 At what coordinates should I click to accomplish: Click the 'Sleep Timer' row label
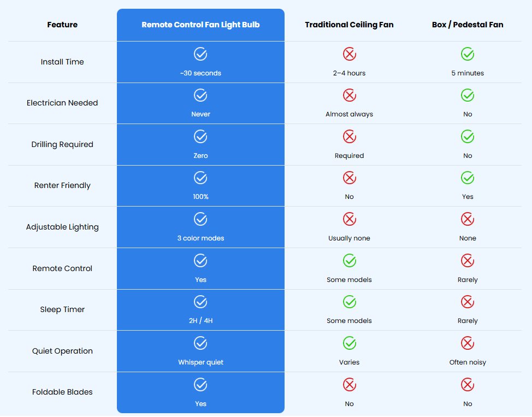(62, 309)
